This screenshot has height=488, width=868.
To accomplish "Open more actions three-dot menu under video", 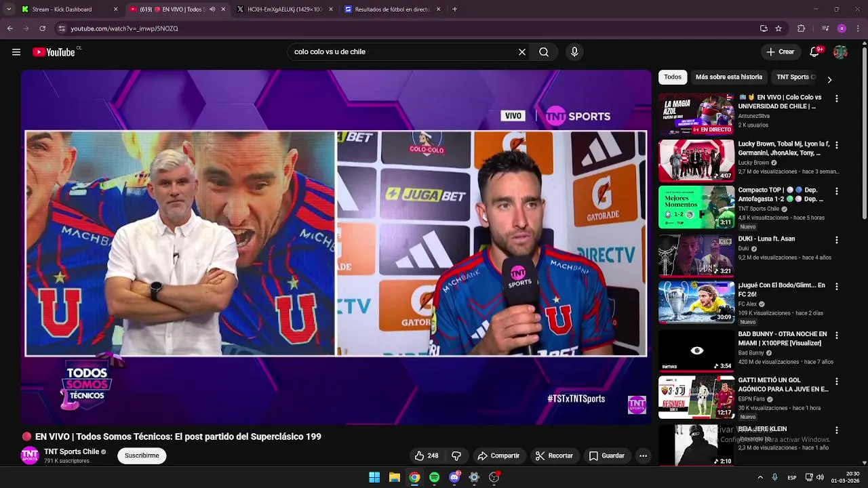I will [643, 456].
